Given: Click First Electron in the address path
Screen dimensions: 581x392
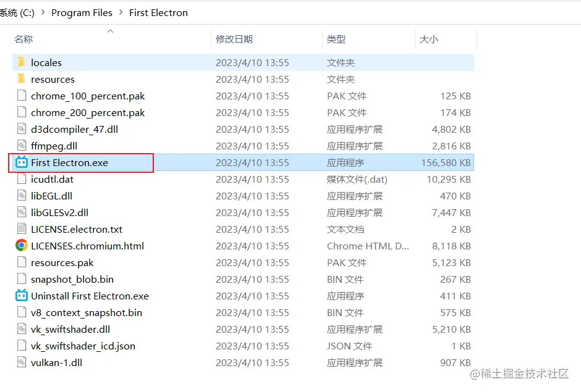Looking at the screenshot, I should [x=158, y=12].
